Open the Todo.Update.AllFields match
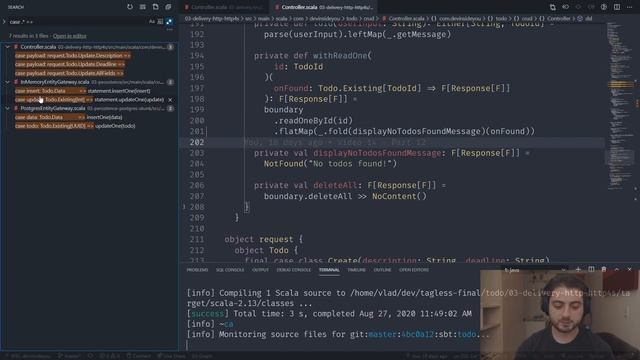640x360 pixels. point(69,73)
